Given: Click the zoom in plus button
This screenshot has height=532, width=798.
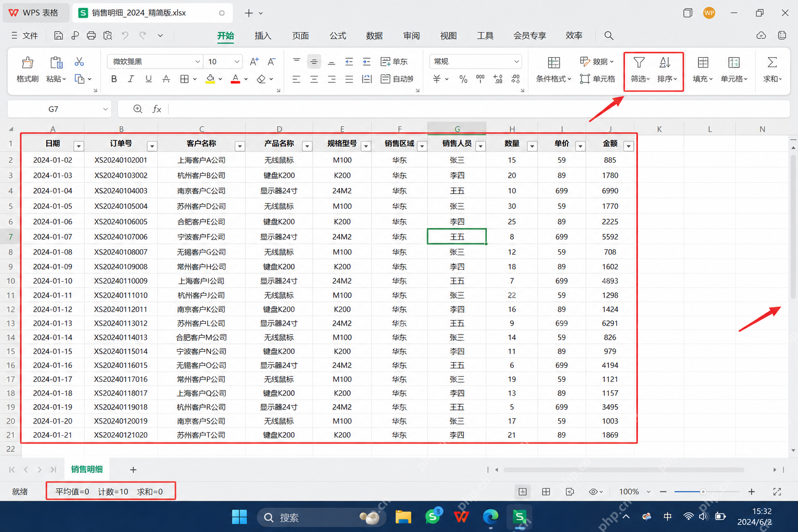Looking at the screenshot, I should 751,491.
